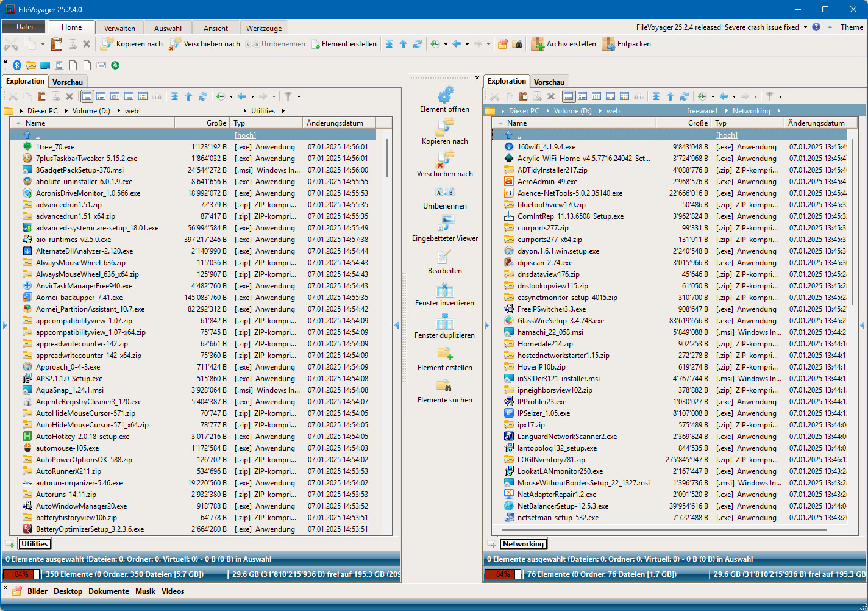
Task: Click the Entpacken button
Action: coord(626,44)
